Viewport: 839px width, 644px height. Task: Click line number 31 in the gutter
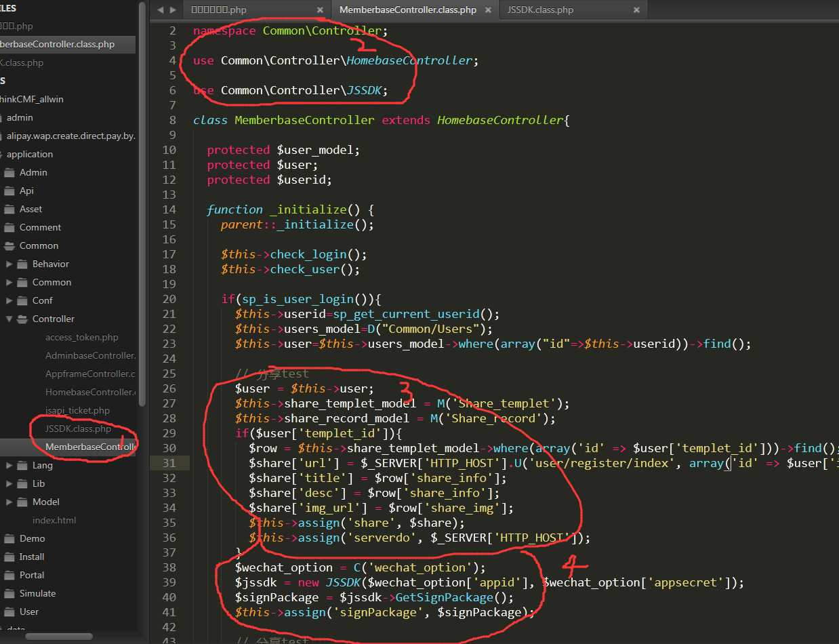[x=169, y=463]
